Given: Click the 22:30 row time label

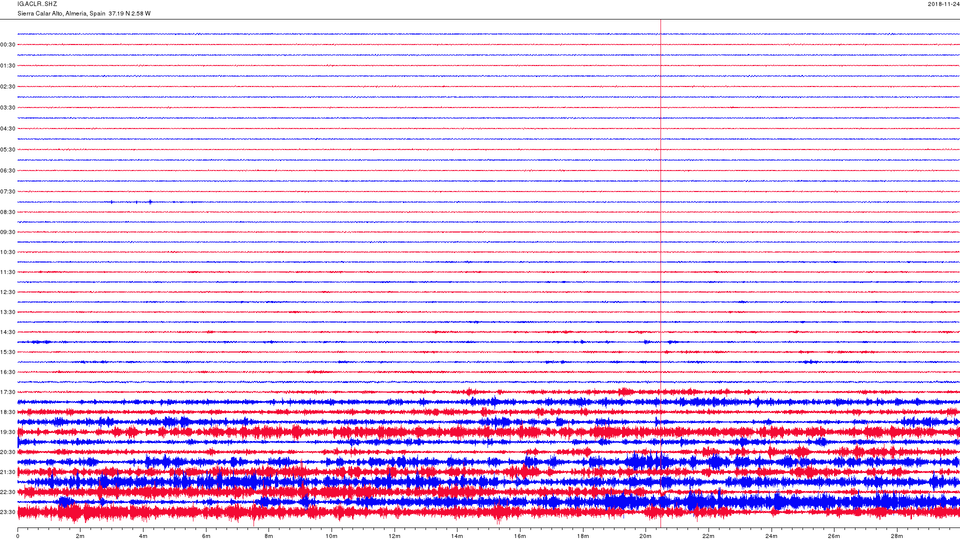Looking at the screenshot, I should (x=8, y=492).
